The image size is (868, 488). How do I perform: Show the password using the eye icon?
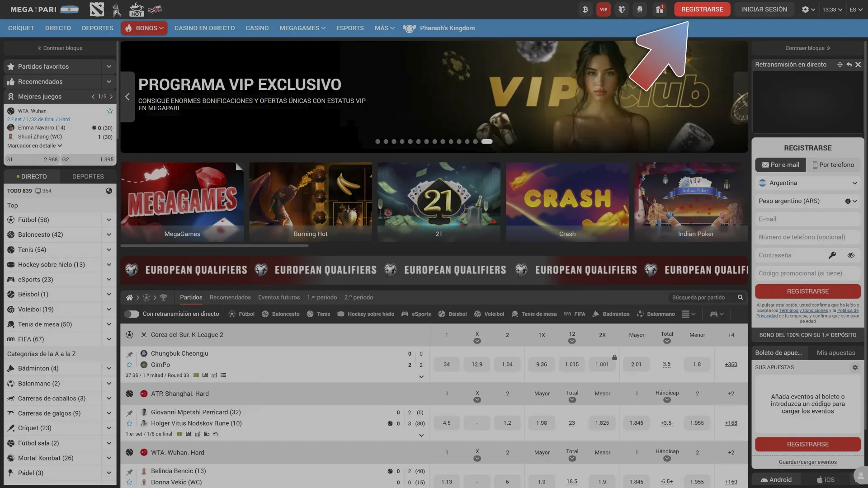point(852,255)
